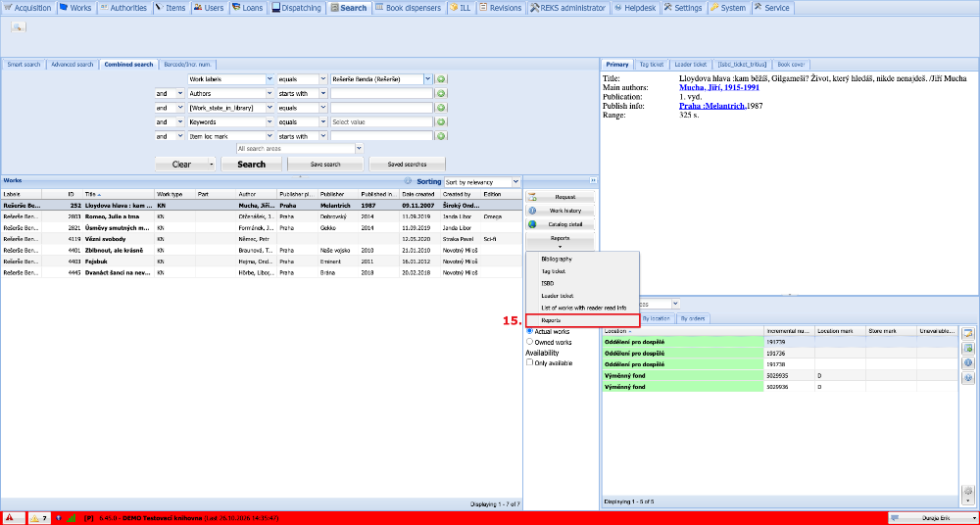
Task: Open the Dunaja Erik user dropdown
Action: pyautogui.click(x=933, y=518)
